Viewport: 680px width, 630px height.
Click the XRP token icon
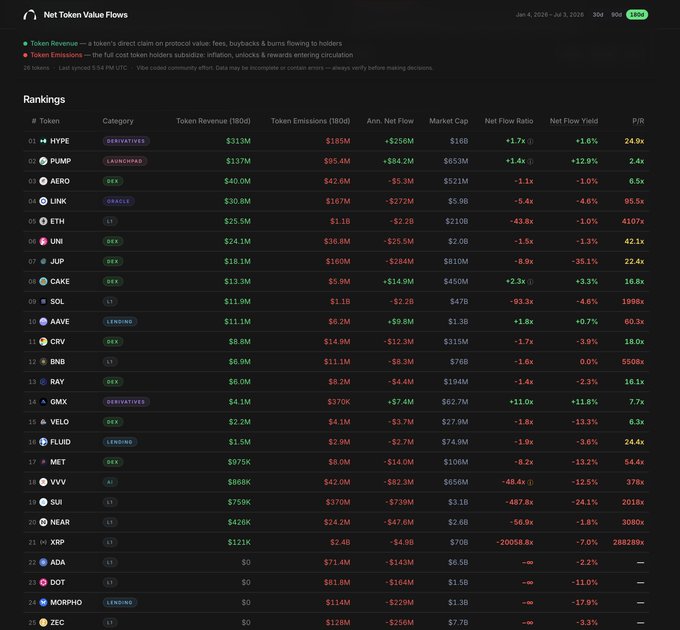(x=43, y=542)
